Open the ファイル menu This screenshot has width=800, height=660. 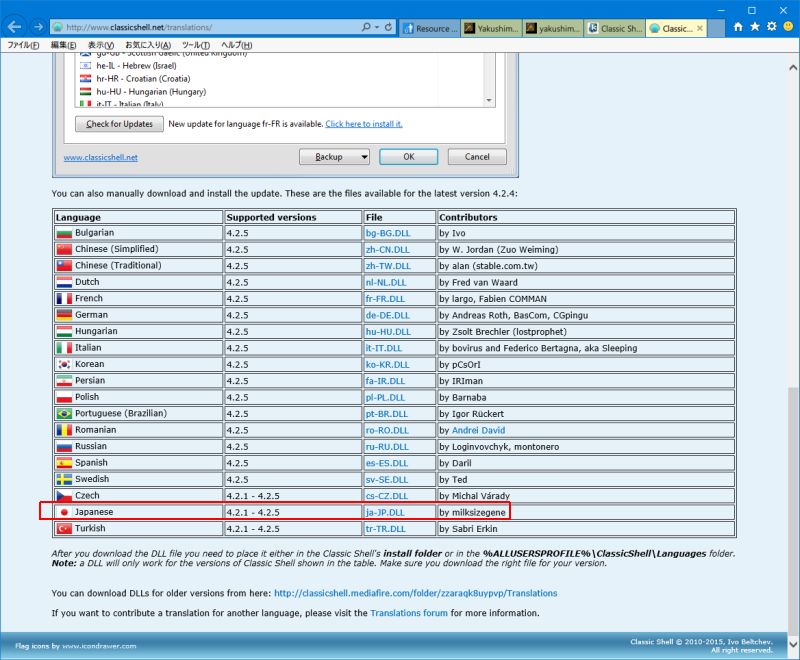23,45
